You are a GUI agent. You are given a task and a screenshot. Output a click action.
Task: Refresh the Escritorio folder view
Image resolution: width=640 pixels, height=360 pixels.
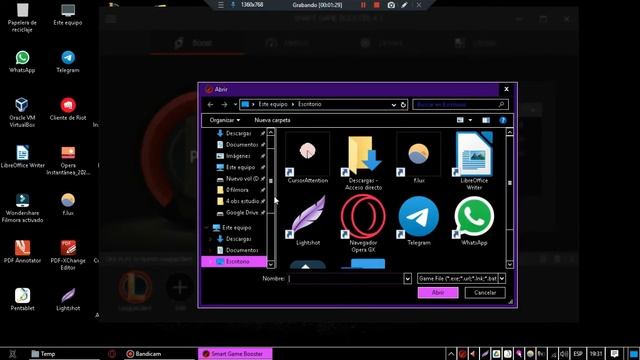tap(403, 104)
